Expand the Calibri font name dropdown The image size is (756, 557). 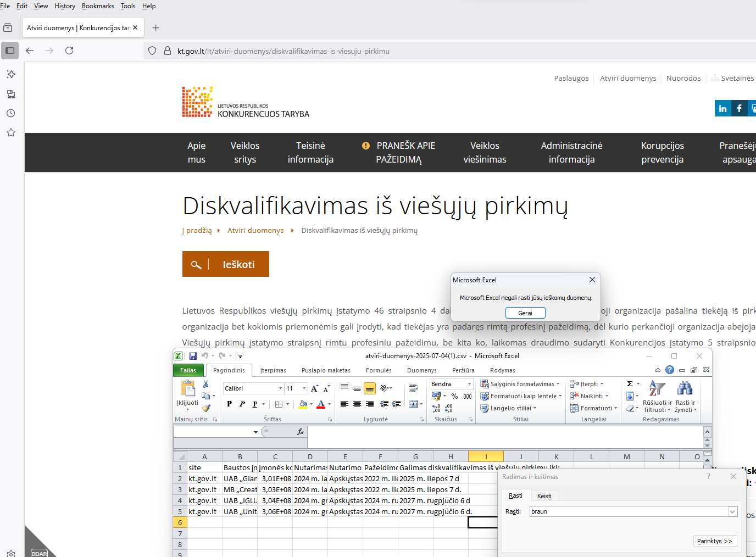(280, 388)
